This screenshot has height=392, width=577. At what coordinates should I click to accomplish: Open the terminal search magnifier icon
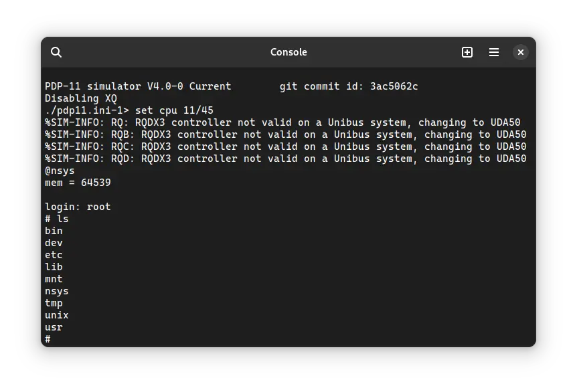(57, 52)
